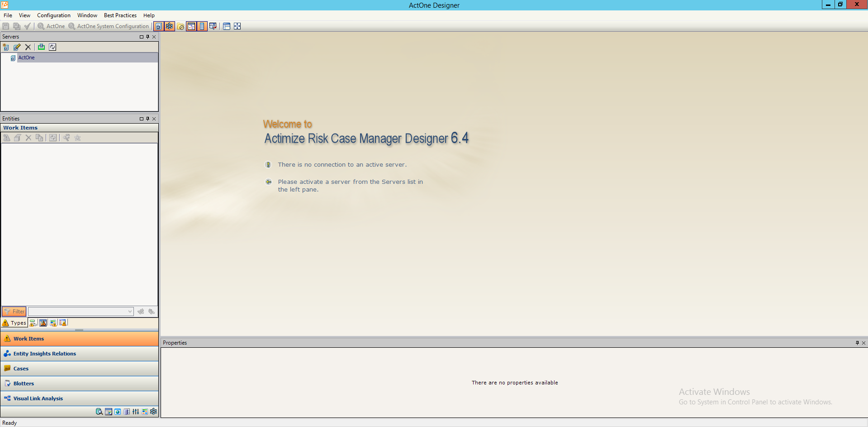Click the window layout toolbar icon

click(227, 26)
